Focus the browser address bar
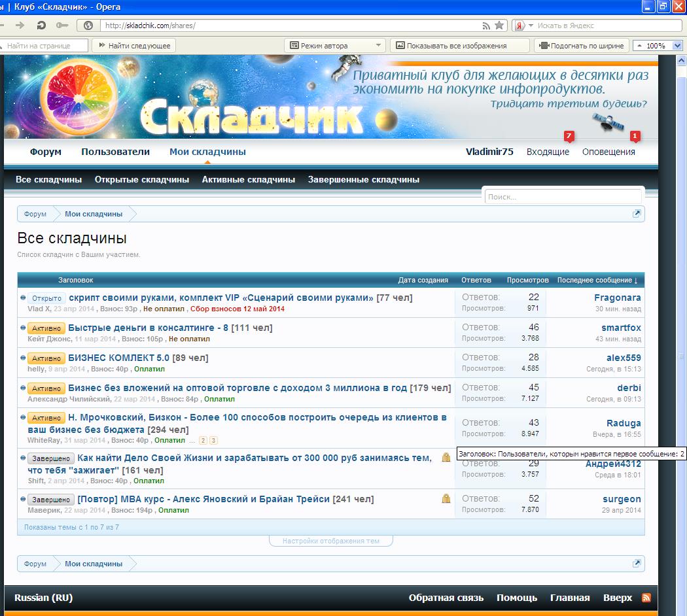The height and width of the screenshot is (616, 687). [x=291, y=26]
